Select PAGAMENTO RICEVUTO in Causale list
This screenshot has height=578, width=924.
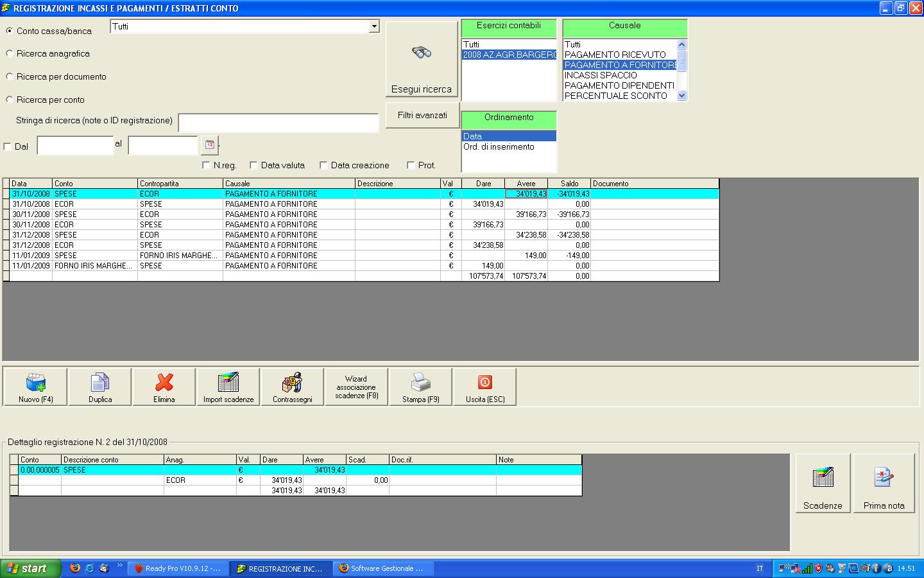[620, 55]
